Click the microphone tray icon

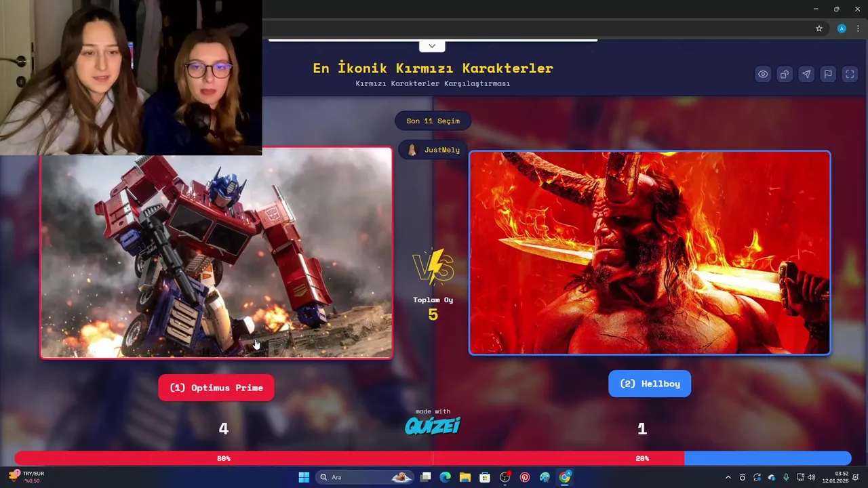786,478
